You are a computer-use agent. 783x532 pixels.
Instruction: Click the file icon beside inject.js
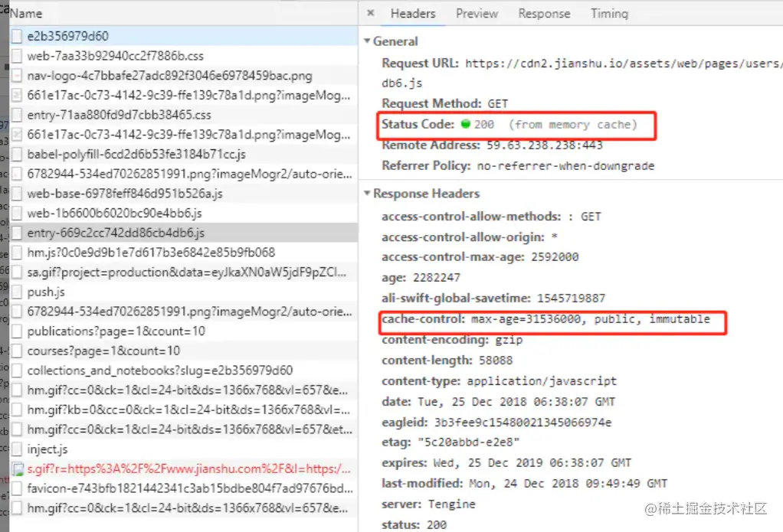coord(15,450)
